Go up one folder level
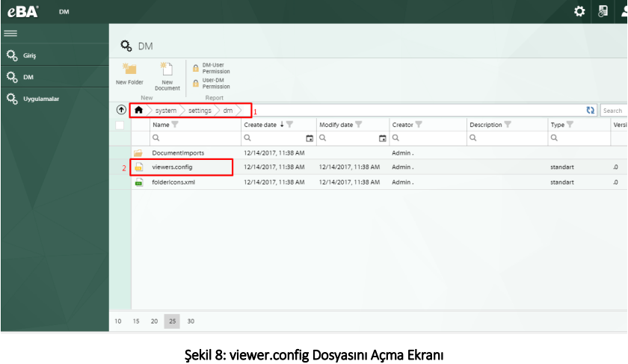 121,111
